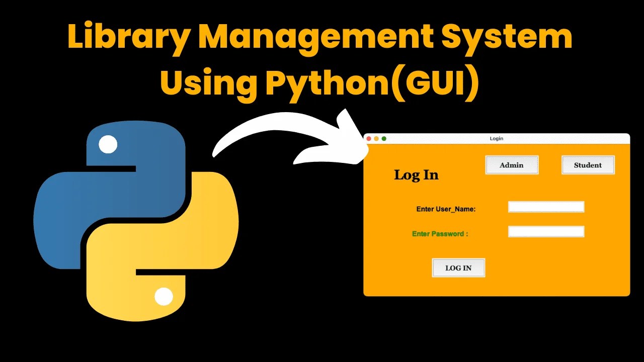Viewport: 644px width, 362px height.
Task: Minimize Login window using yellow button
Action: (x=376, y=139)
